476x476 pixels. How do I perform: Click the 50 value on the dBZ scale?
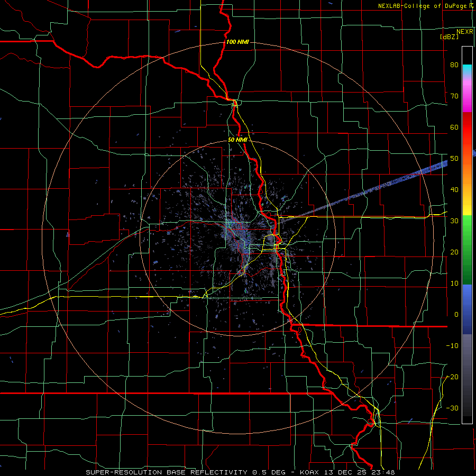[x=454, y=159]
